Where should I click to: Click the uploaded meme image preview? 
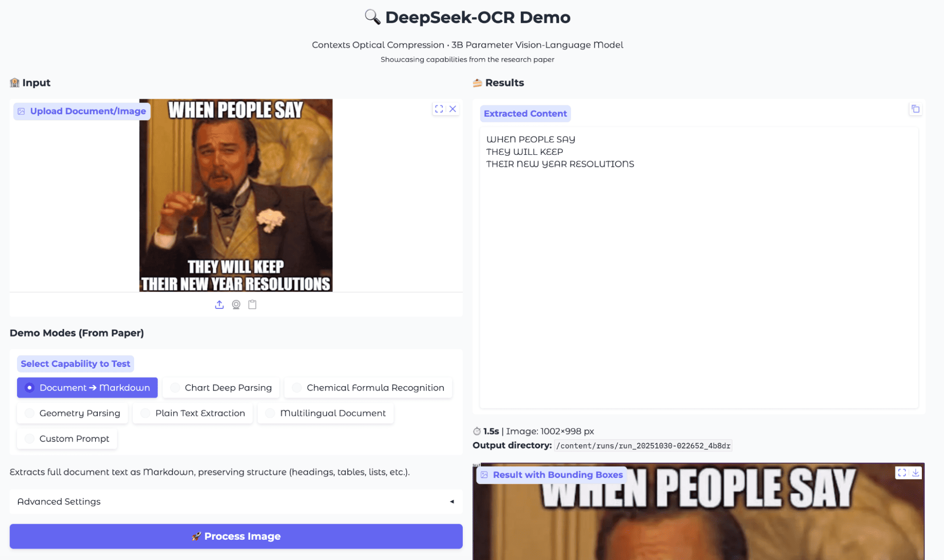pos(236,195)
